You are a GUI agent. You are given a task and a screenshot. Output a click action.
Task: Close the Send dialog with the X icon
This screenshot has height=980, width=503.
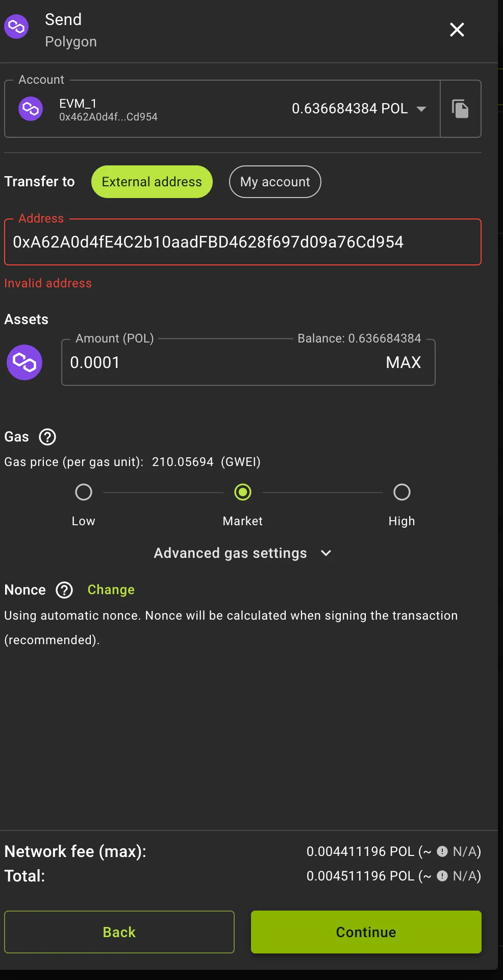(457, 30)
